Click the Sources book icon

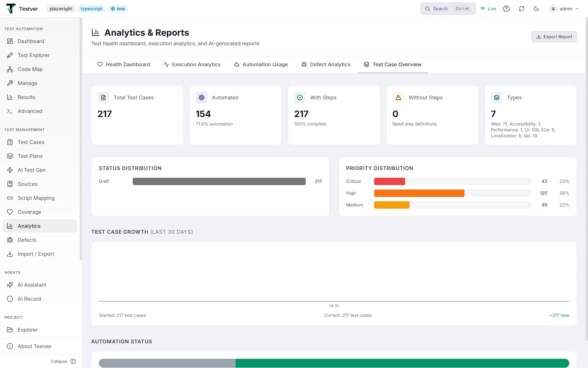[10, 184]
